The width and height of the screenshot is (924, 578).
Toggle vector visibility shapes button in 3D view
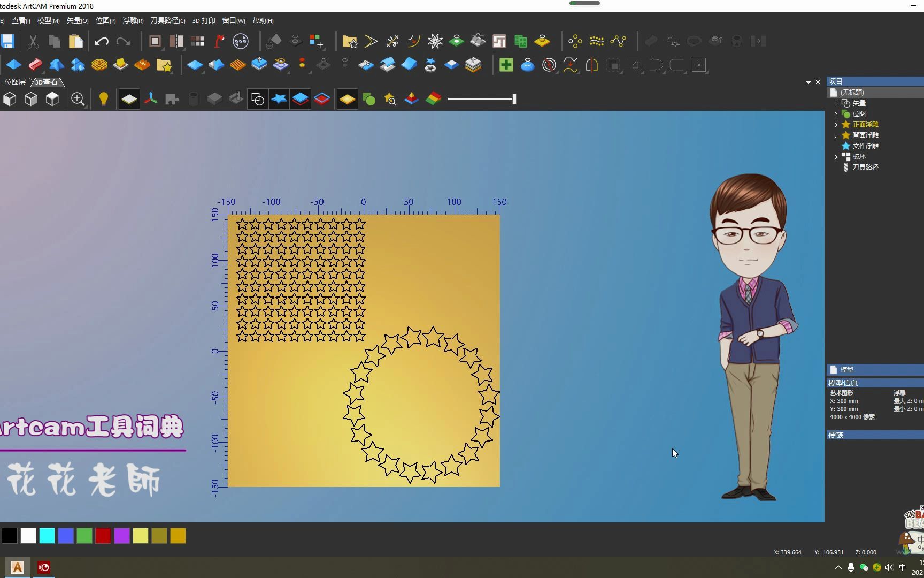(x=258, y=99)
